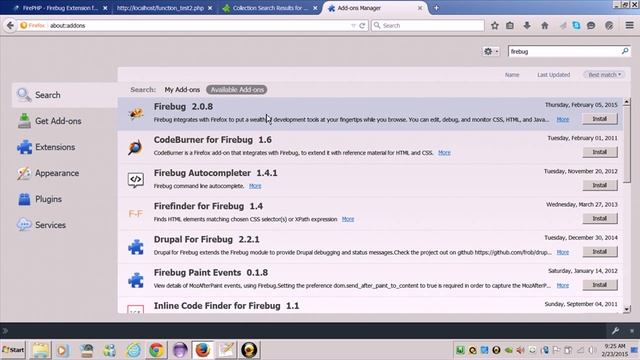Switch to FirePHP Firebug Extension tab

60,8
